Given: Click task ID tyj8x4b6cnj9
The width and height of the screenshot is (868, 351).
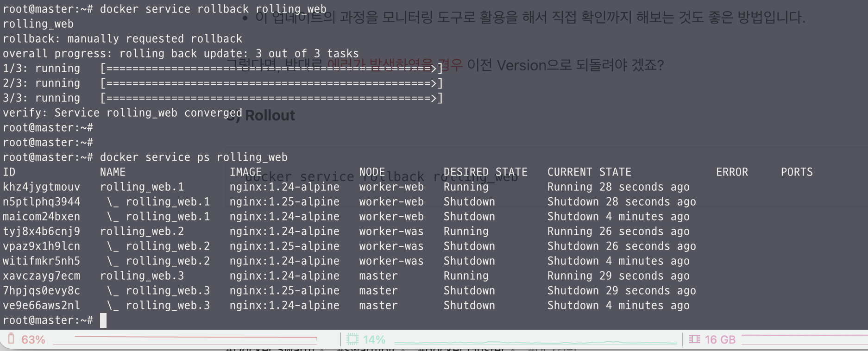Looking at the screenshot, I should [x=41, y=232].
